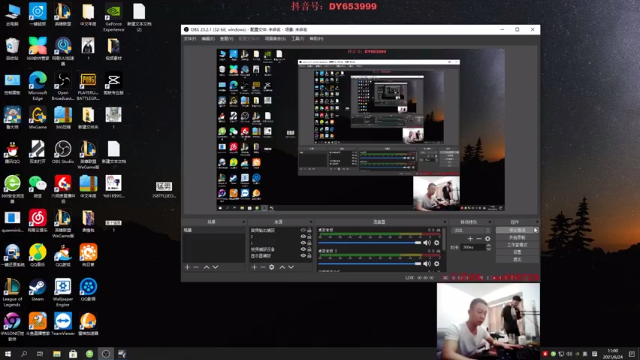This screenshot has height=360, width=640.
Task: Open the 文件(F) File menu in OBS
Action: (190, 39)
